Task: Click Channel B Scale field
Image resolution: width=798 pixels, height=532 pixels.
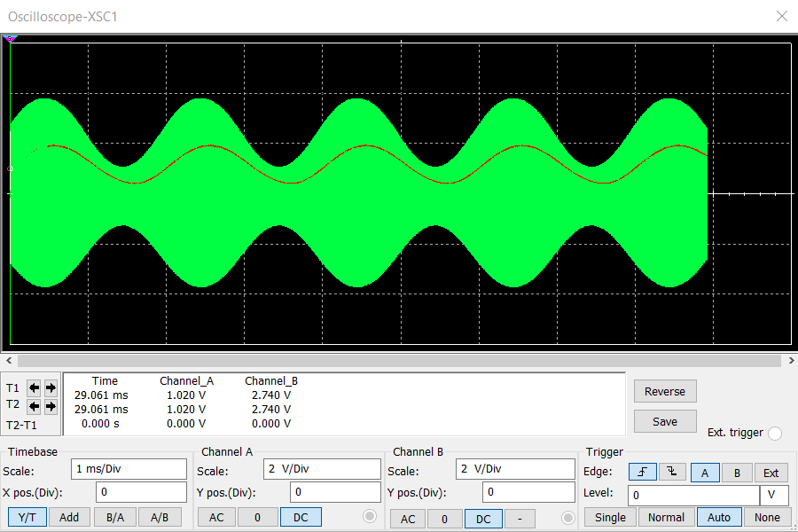Action: pyautogui.click(x=515, y=469)
